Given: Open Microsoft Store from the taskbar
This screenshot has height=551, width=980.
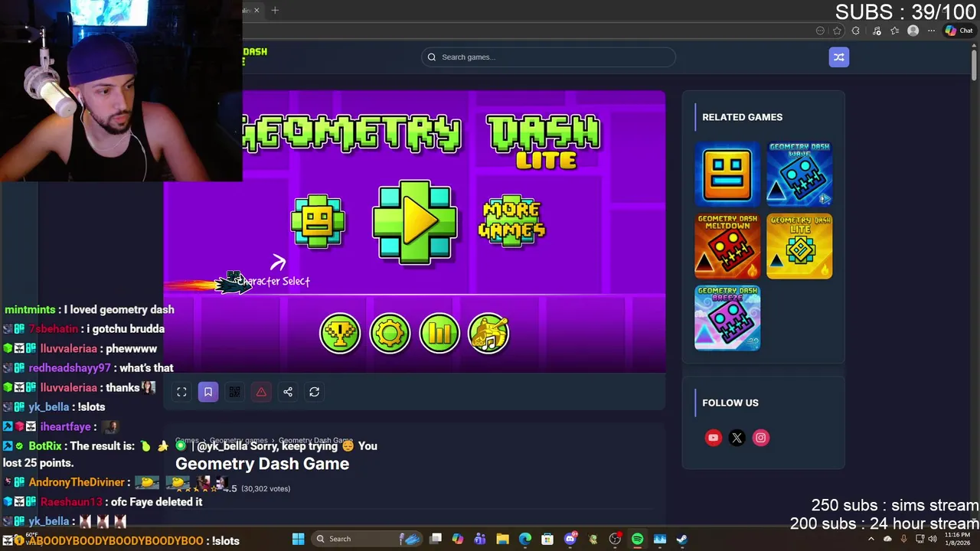Looking at the screenshot, I should tap(547, 539).
